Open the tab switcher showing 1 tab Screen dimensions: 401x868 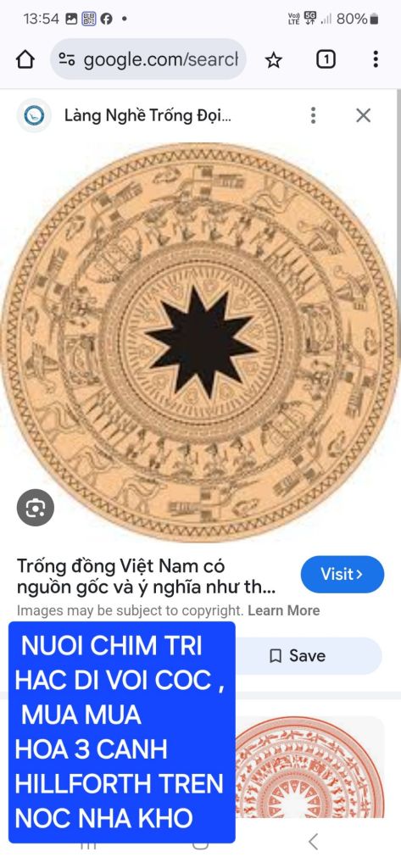coord(326,59)
